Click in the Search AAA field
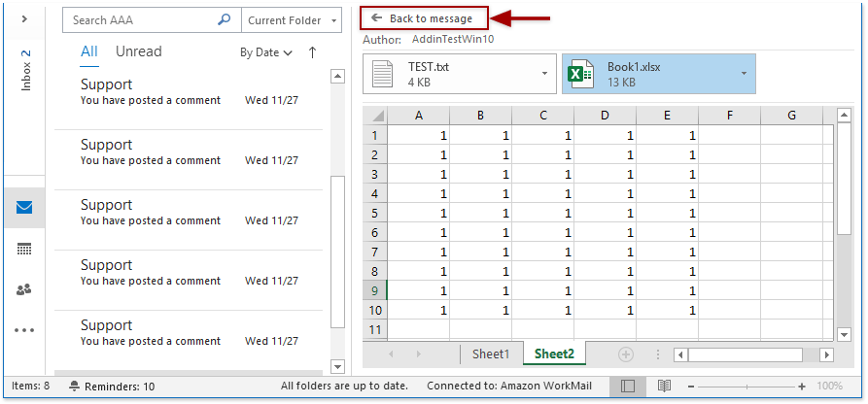868x404 pixels. pos(141,19)
